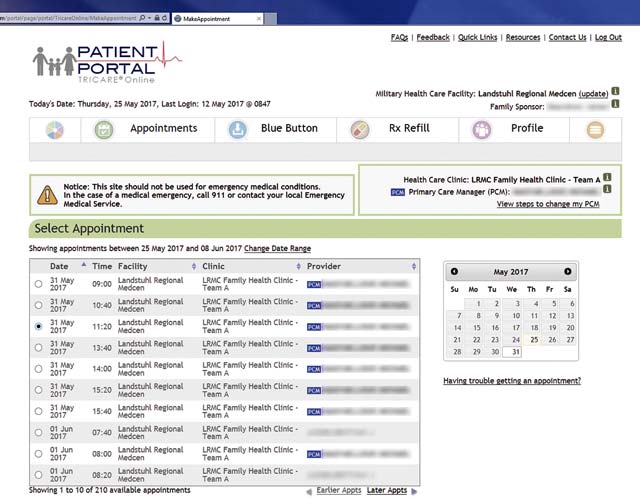Click the colorful pie-chart home icon
The width and height of the screenshot is (640, 500).
coord(55,129)
